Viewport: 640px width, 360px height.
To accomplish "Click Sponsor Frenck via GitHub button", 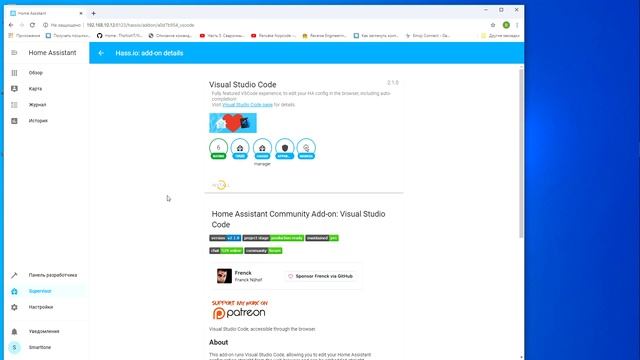I will 320,276.
